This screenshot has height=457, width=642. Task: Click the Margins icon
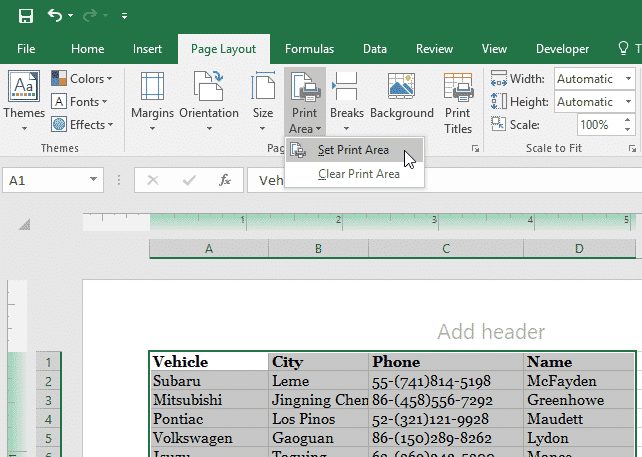click(152, 86)
